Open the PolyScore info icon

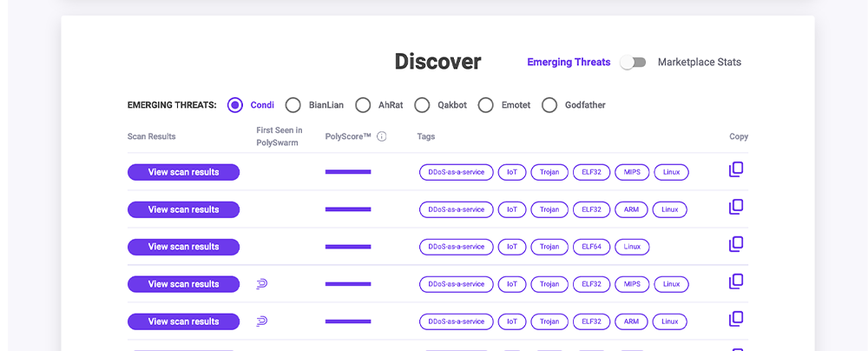381,136
